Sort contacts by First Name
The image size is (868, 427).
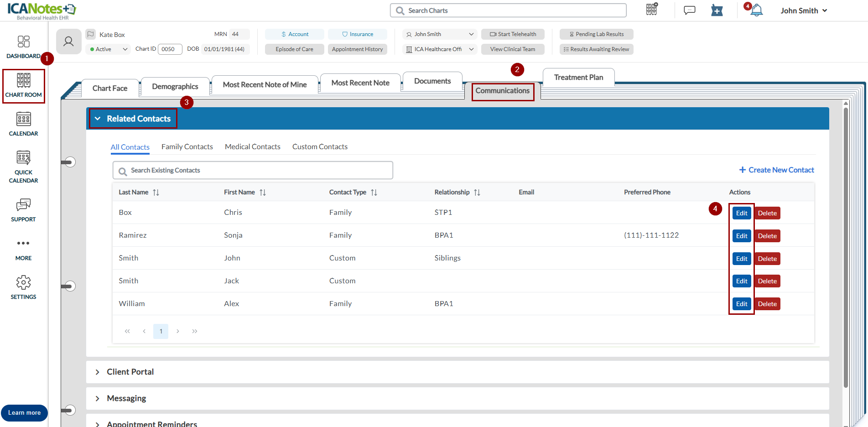click(x=263, y=193)
